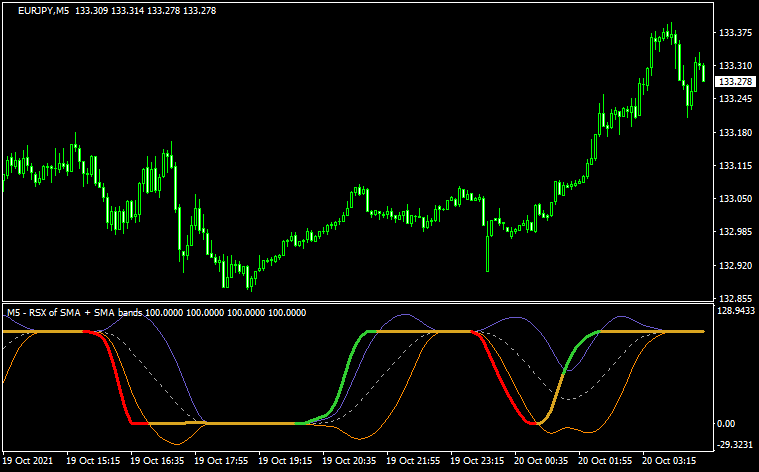Click the 19 Oct 19:15 time label
This screenshot has height=472, width=759.
[x=285, y=460]
